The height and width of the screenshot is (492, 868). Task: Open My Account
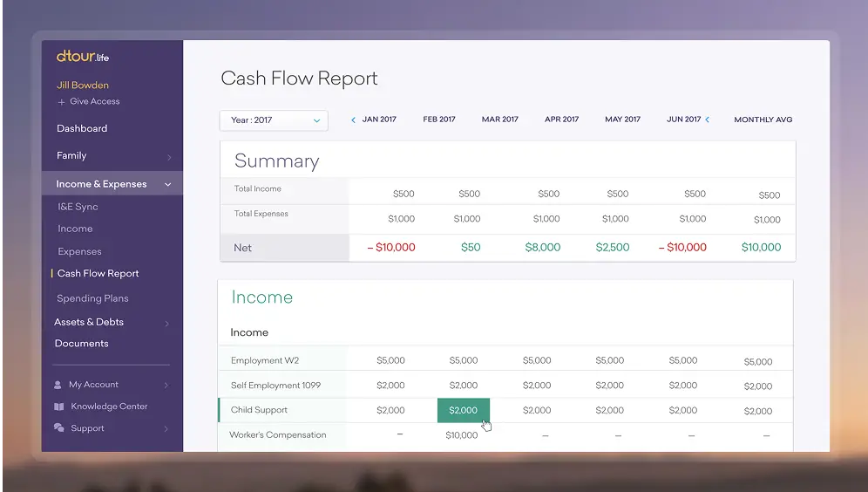[x=93, y=385]
